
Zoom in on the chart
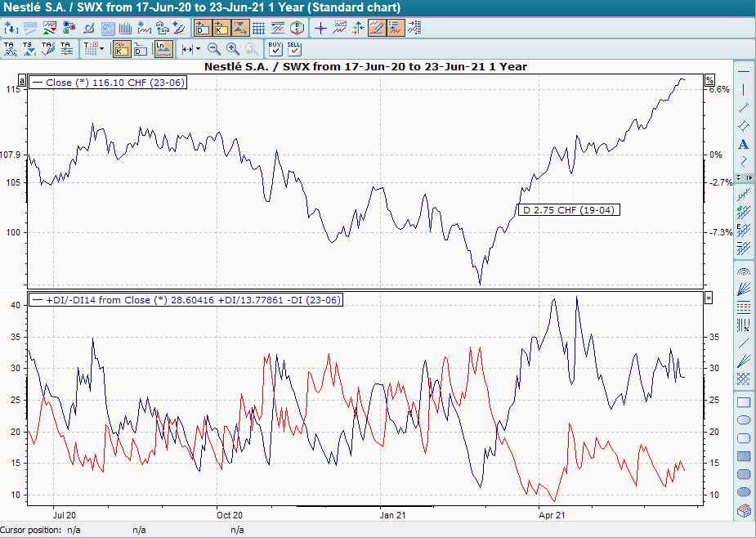(x=232, y=48)
